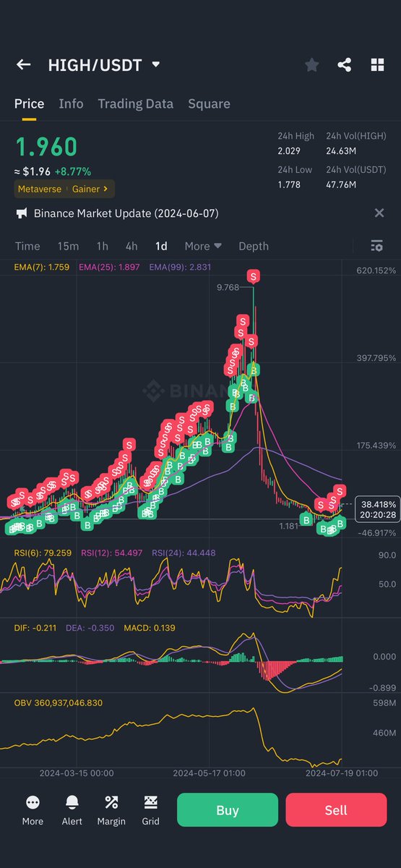
Task: Switch to the Price tab
Action: (29, 103)
